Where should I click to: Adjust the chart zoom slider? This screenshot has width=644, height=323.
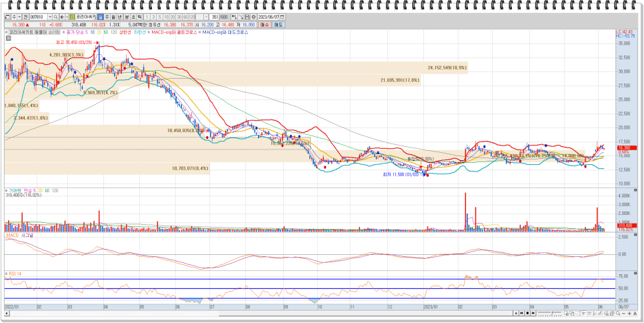point(549,313)
